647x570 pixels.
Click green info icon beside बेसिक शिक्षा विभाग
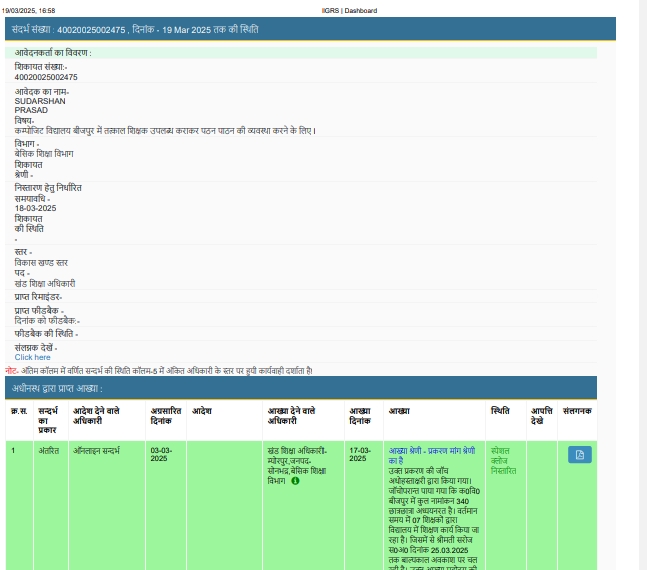(295, 481)
